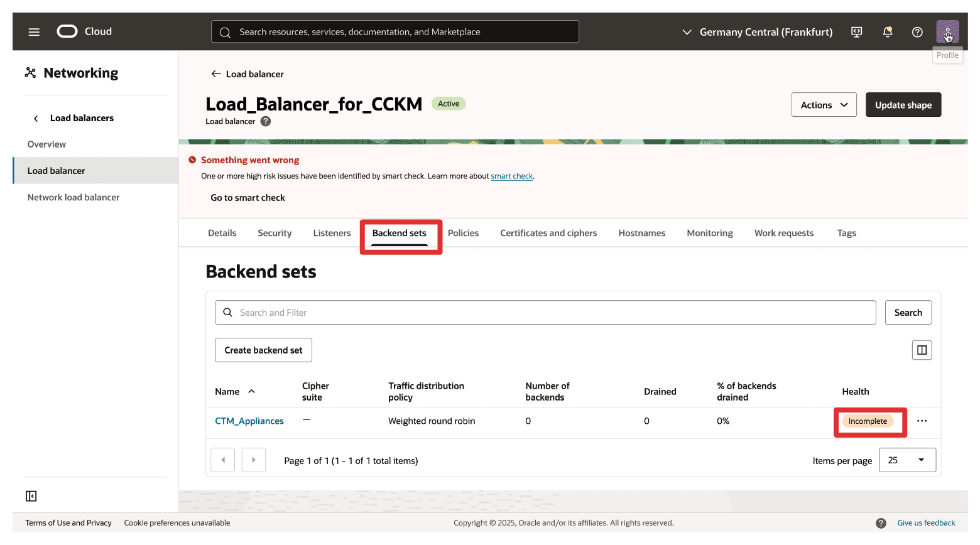This screenshot has height=545, width=980.
Task: Go to the previous table page
Action: (223, 460)
